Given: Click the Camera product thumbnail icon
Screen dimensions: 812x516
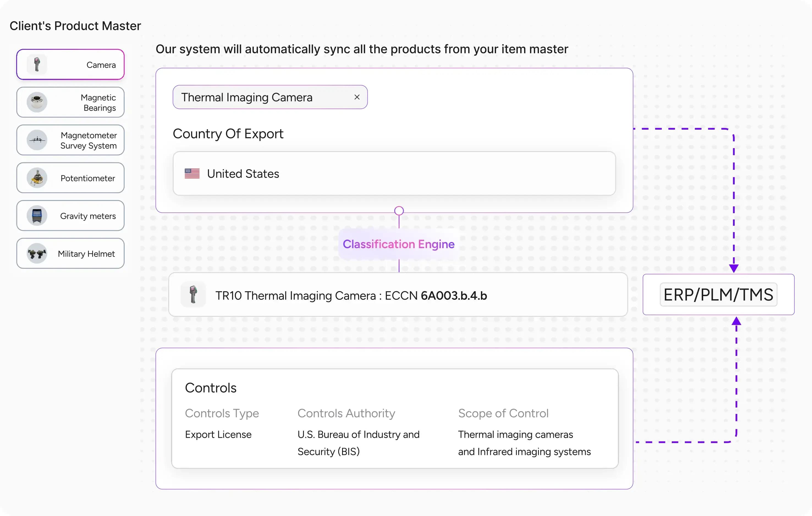Looking at the screenshot, I should tap(37, 64).
